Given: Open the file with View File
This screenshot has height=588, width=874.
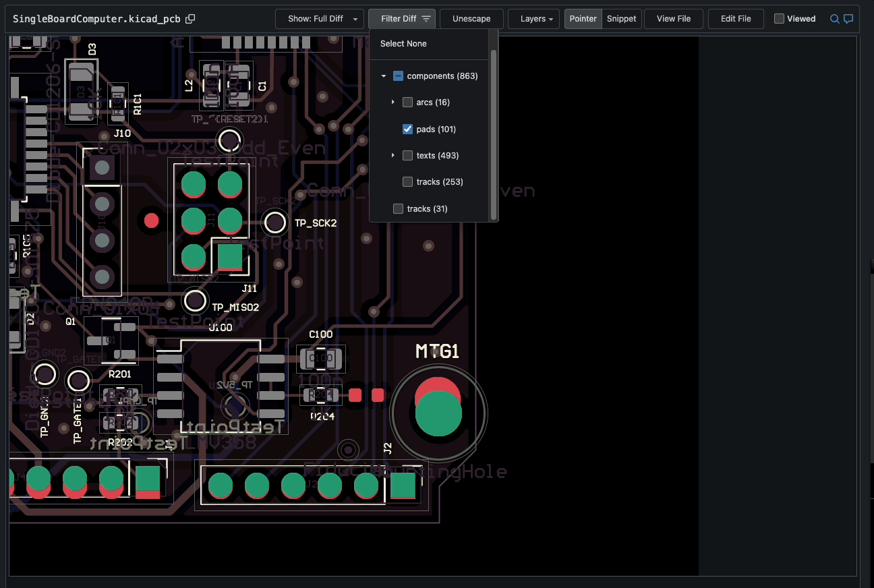Looking at the screenshot, I should pos(673,18).
